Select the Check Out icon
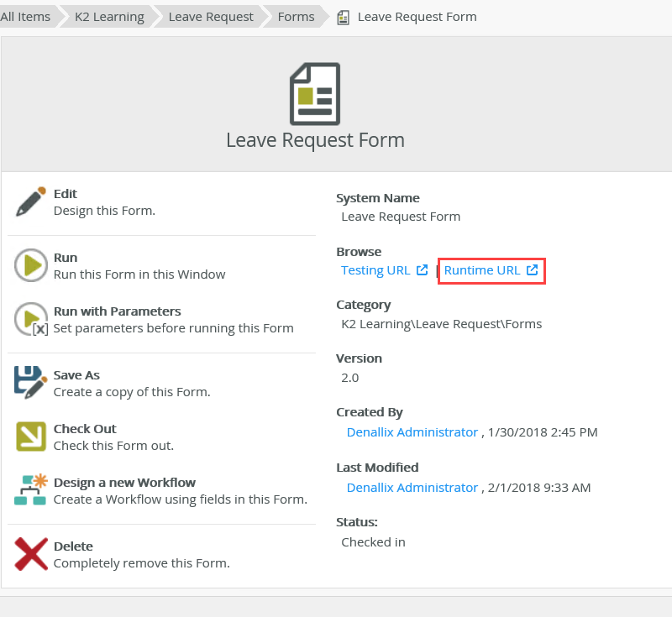 30,437
